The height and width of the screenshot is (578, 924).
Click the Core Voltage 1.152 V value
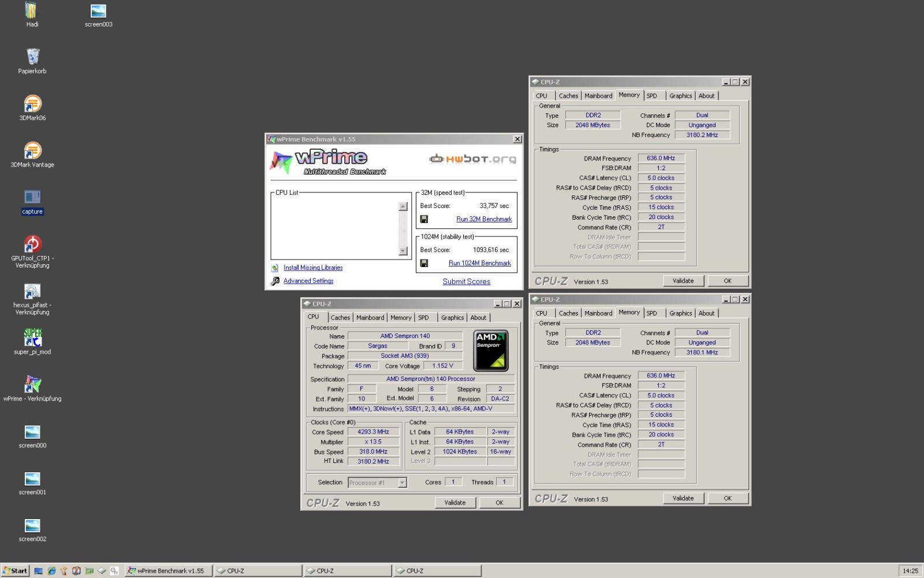(x=443, y=365)
